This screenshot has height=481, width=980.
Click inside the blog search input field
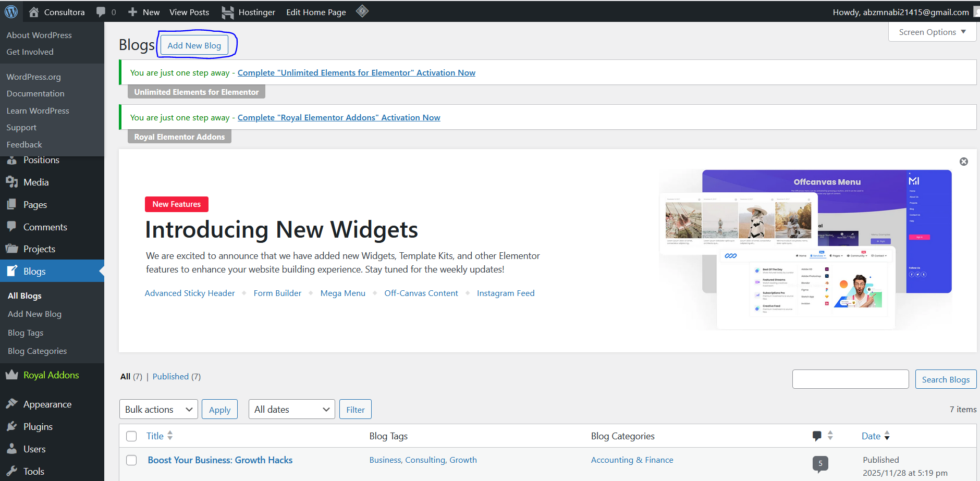[850, 379]
